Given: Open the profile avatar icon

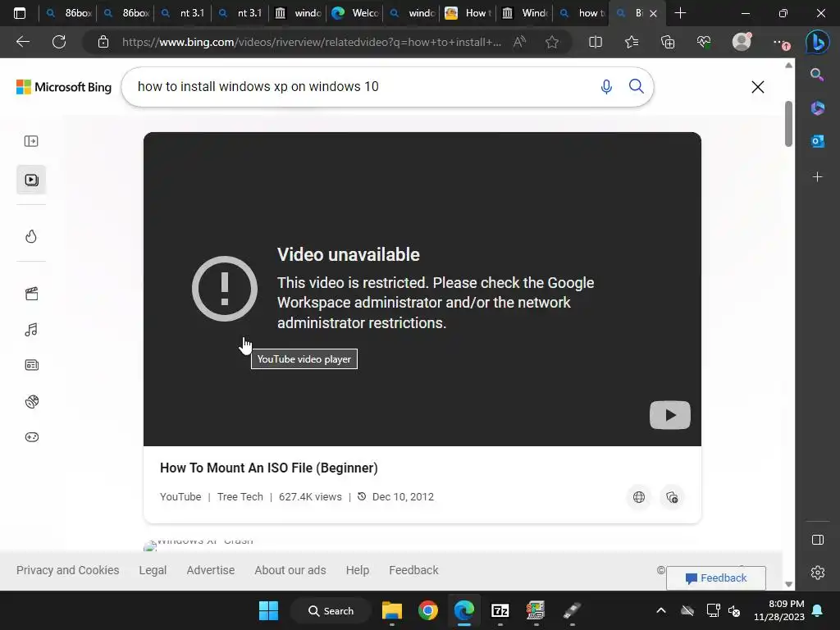Looking at the screenshot, I should (x=742, y=41).
